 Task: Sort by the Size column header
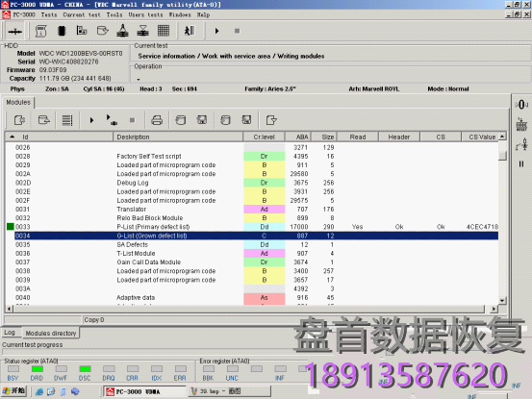(323, 137)
